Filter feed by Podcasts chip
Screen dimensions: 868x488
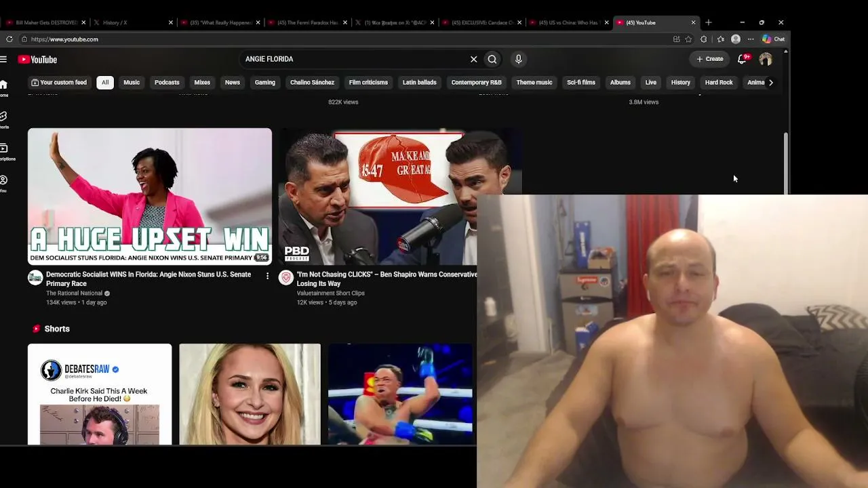(167, 83)
